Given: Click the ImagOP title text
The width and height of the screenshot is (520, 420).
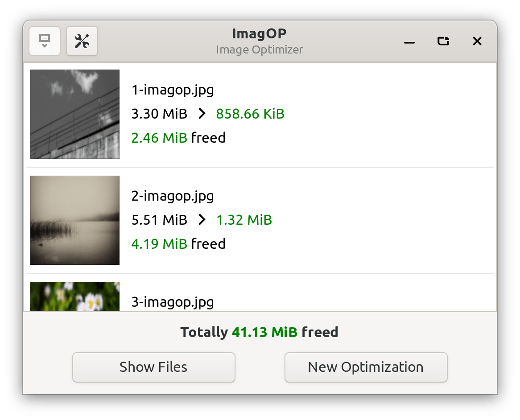Looking at the screenshot, I should click(x=260, y=33).
